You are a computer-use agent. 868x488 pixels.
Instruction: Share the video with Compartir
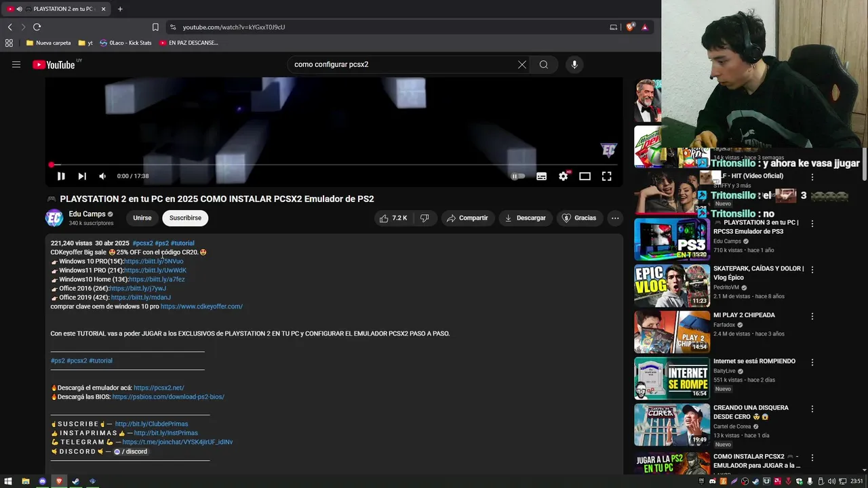(x=467, y=218)
